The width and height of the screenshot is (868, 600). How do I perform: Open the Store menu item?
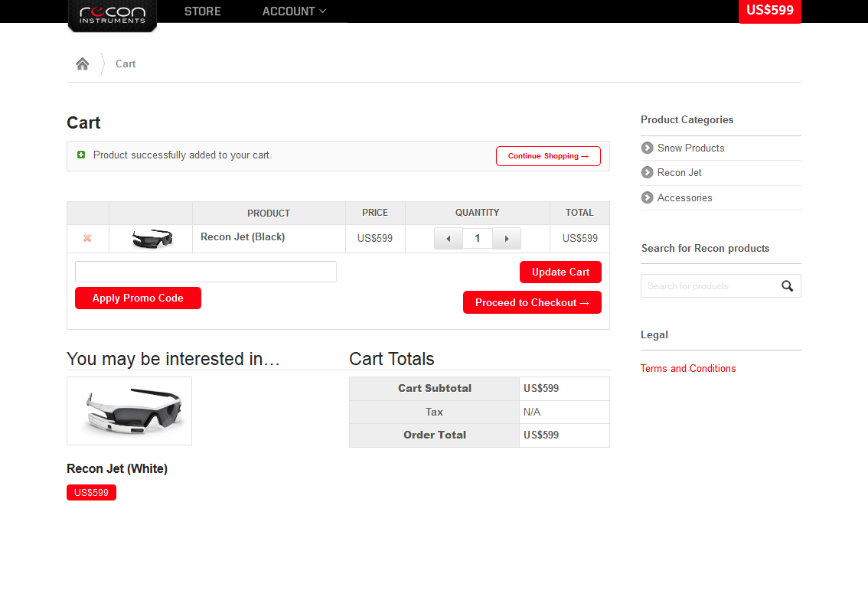[203, 11]
